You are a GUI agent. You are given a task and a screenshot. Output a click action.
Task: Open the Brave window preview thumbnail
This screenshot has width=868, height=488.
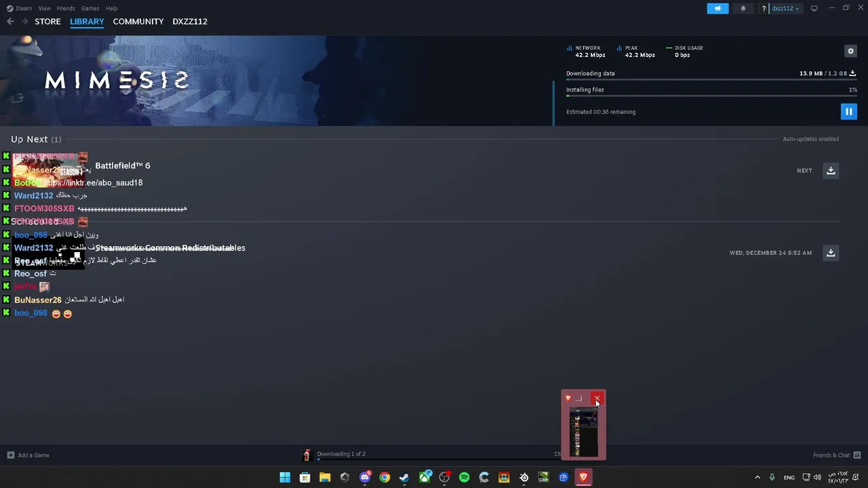click(583, 432)
